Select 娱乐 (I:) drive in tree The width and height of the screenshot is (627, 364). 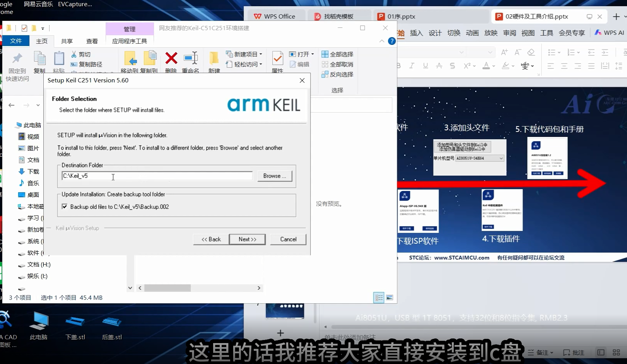click(x=33, y=276)
